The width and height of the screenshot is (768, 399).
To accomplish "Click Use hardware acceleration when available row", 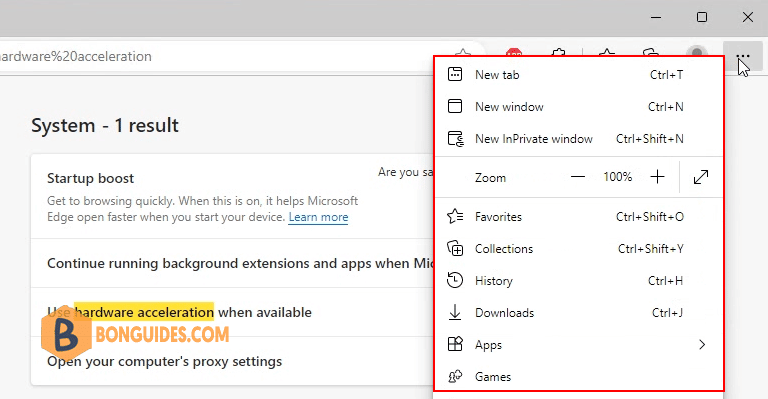I will (x=232, y=312).
